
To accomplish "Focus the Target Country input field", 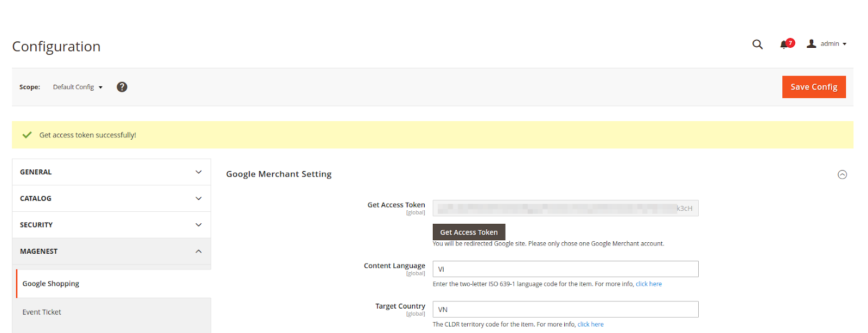I will (565, 309).
